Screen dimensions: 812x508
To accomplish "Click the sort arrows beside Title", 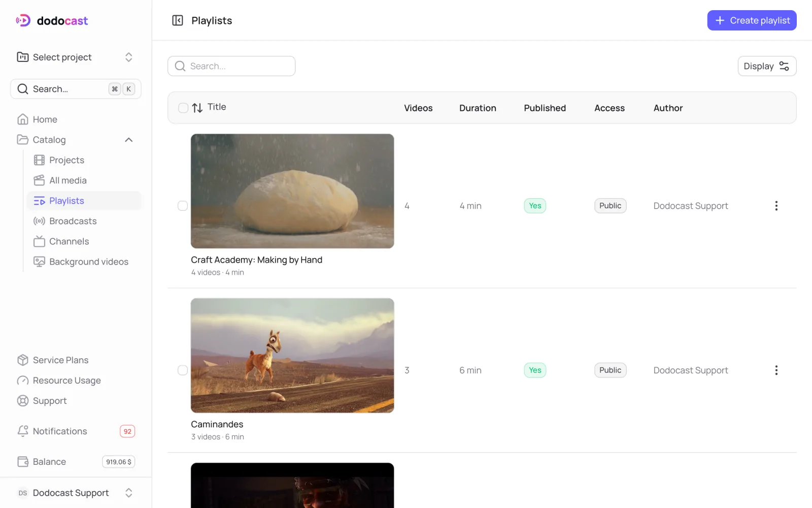I will coord(197,108).
